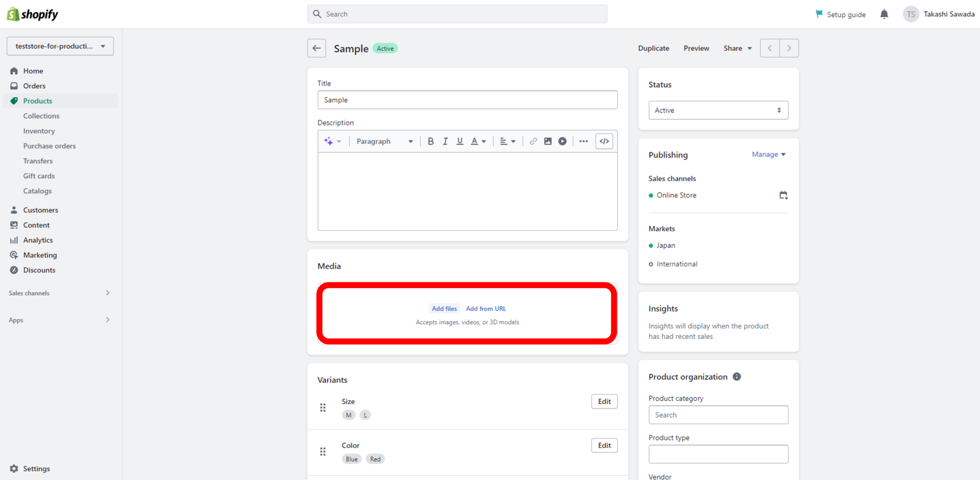Viewport: 980px width, 480px height.
Task: Expand the Publishing Manage dropdown
Action: [x=768, y=154]
